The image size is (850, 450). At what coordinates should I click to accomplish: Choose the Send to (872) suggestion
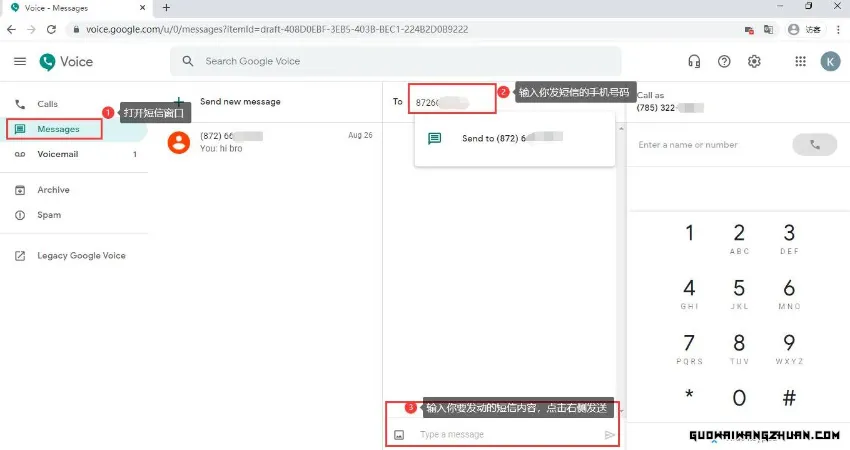pyautogui.click(x=514, y=138)
